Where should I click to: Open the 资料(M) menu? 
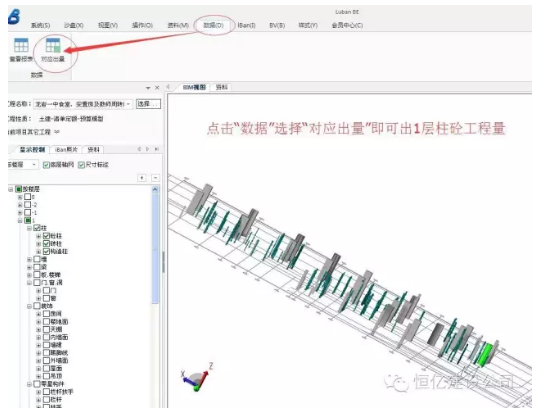(178, 26)
